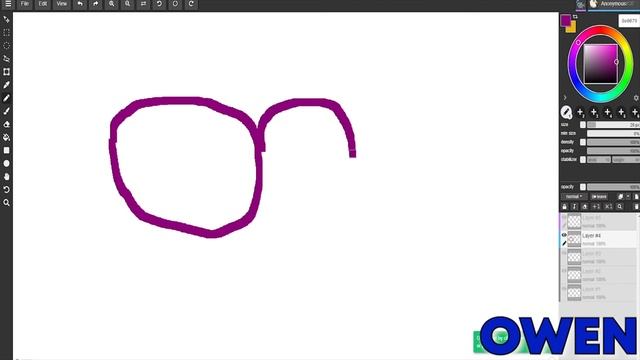Select the Move tool
The width and height of the screenshot is (640, 360).
(x=7, y=19)
